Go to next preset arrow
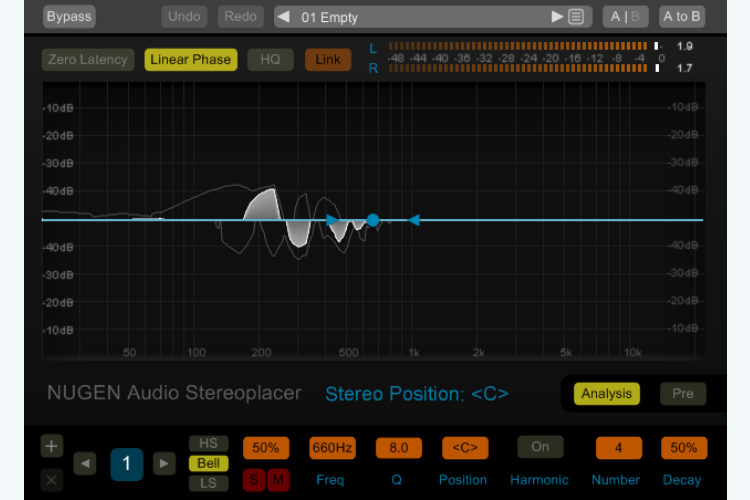This screenshot has height=500, width=750. 557,17
